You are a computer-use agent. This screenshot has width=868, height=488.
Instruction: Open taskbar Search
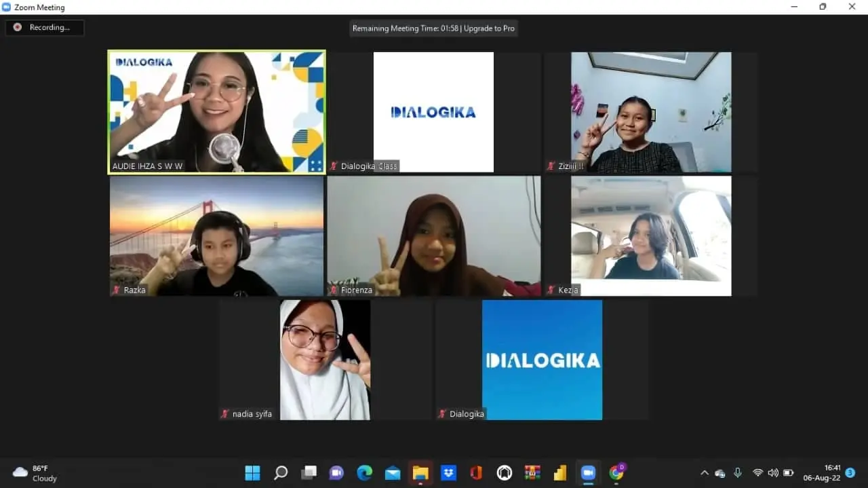coord(281,473)
